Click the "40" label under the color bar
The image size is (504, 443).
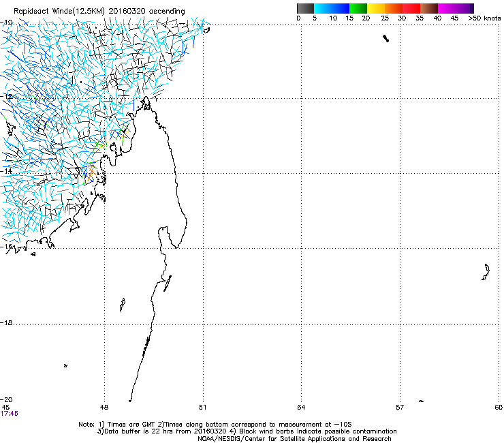[x=437, y=18]
